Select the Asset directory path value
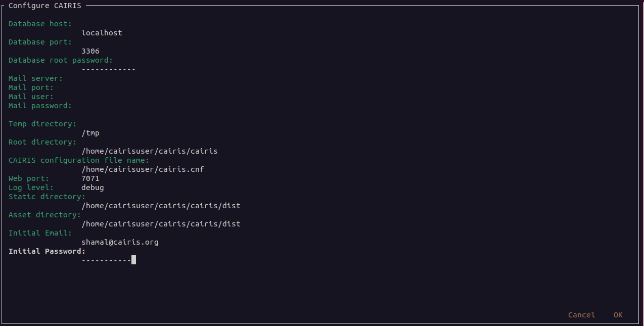 [x=161, y=224]
